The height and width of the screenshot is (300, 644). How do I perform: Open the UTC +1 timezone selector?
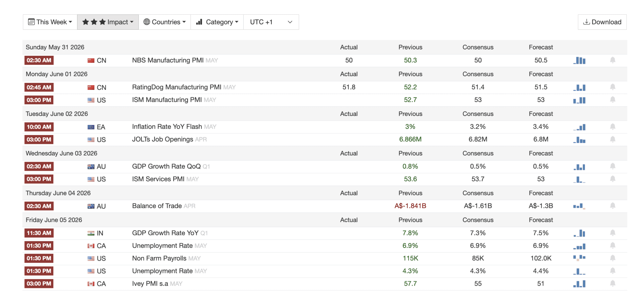(271, 22)
